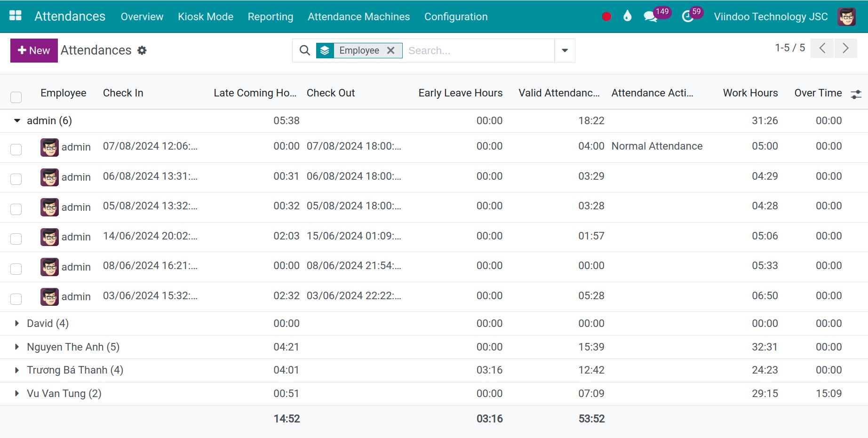Select the 06/08/2024 admin attendance checkbox
This screenshot has width=868, height=438.
tap(16, 179)
